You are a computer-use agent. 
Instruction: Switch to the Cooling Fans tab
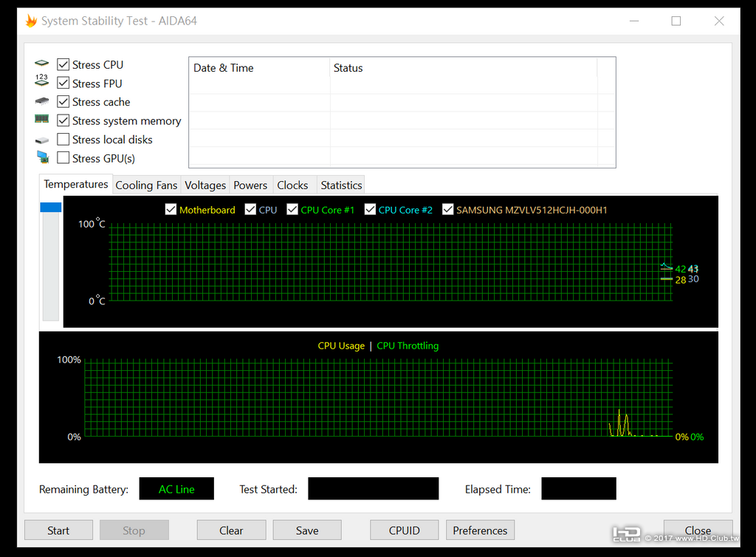(x=147, y=185)
